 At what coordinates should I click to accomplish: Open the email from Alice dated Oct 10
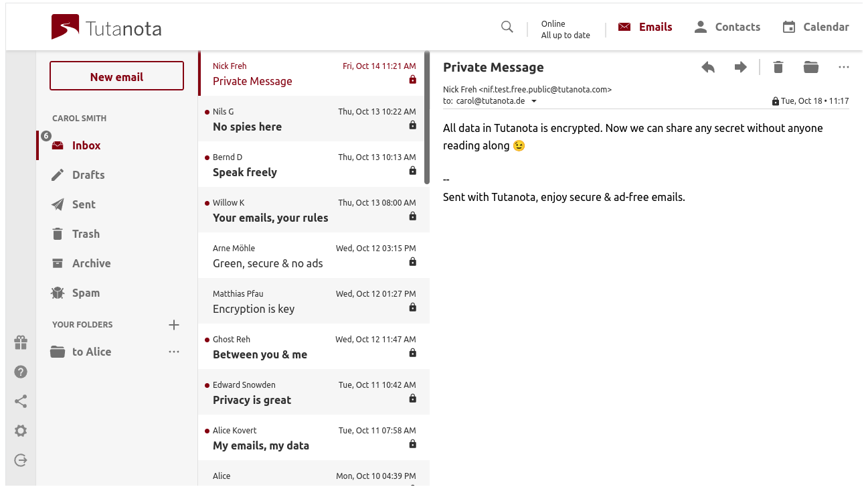[314, 473]
